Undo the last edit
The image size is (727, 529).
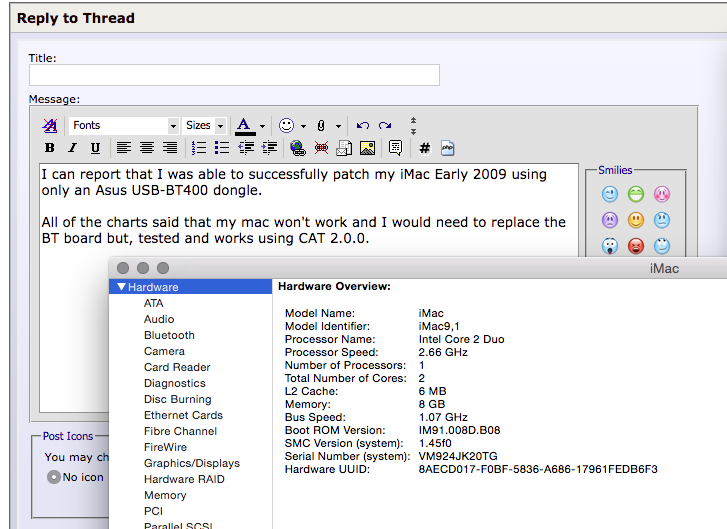(x=363, y=125)
